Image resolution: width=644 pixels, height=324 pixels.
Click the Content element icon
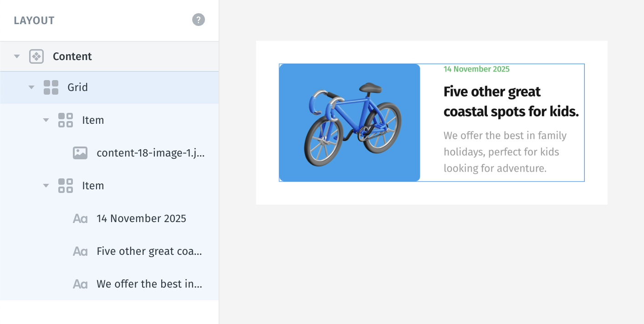[x=36, y=56]
